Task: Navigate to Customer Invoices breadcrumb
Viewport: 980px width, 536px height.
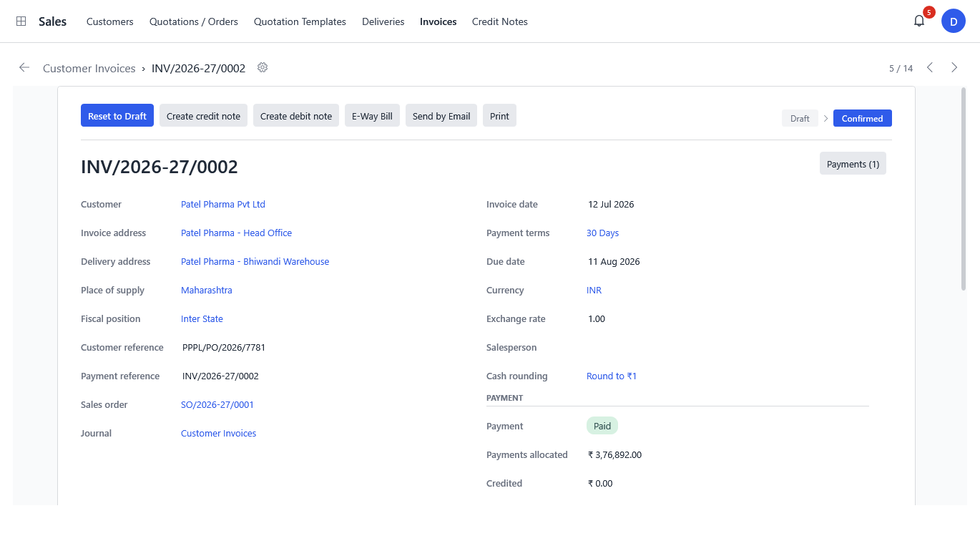Action: [x=89, y=69]
